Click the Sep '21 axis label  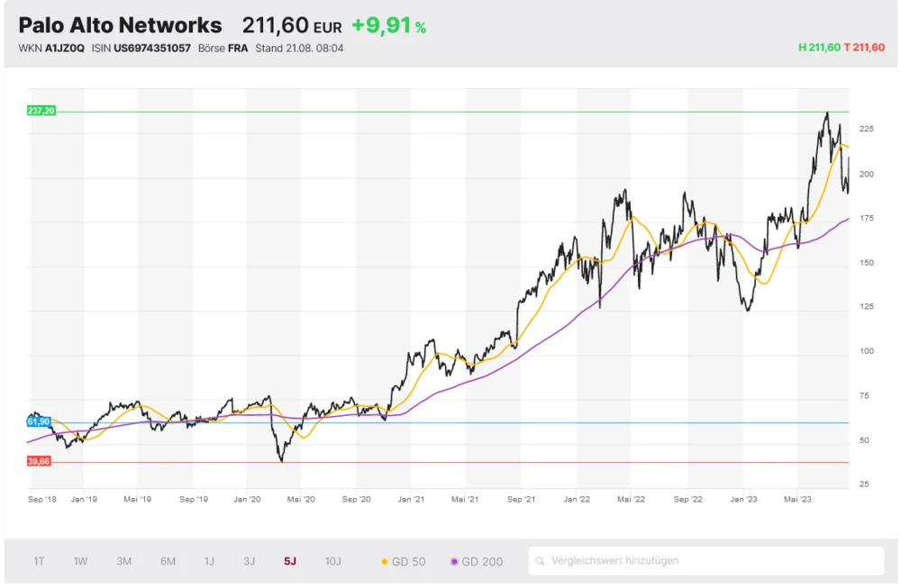coord(521,499)
